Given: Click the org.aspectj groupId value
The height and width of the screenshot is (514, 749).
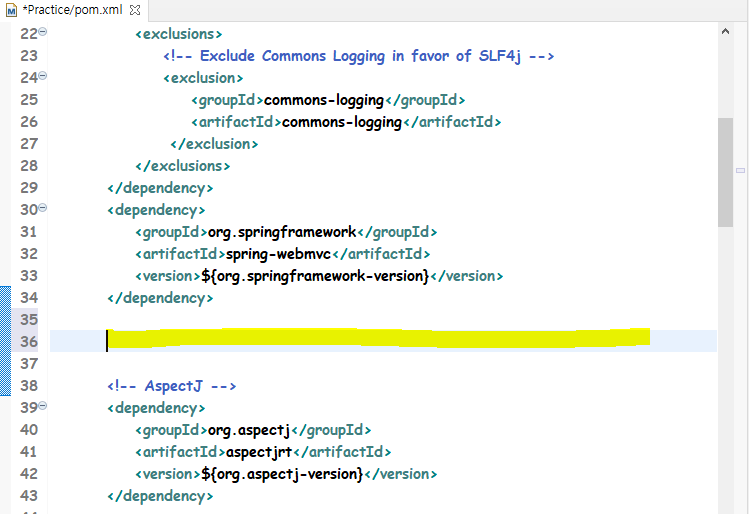Looking at the screenshot, I should (249, 430).
